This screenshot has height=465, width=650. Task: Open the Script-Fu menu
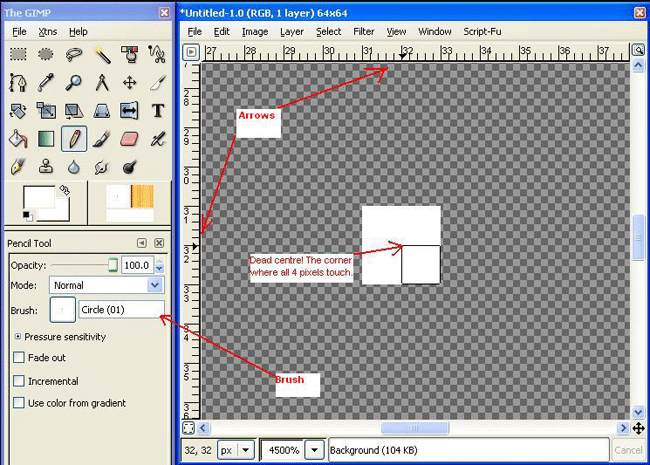[x=481, y=31]
